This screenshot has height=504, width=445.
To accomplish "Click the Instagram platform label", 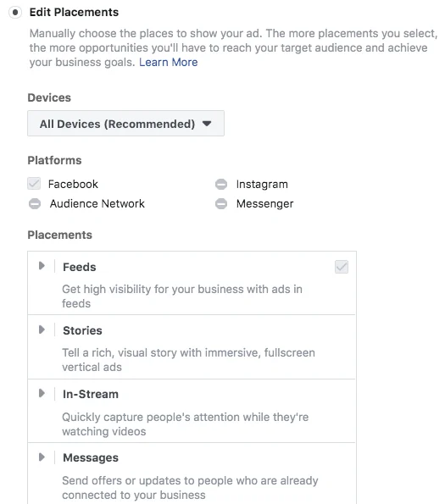I will tap(262, 184).
